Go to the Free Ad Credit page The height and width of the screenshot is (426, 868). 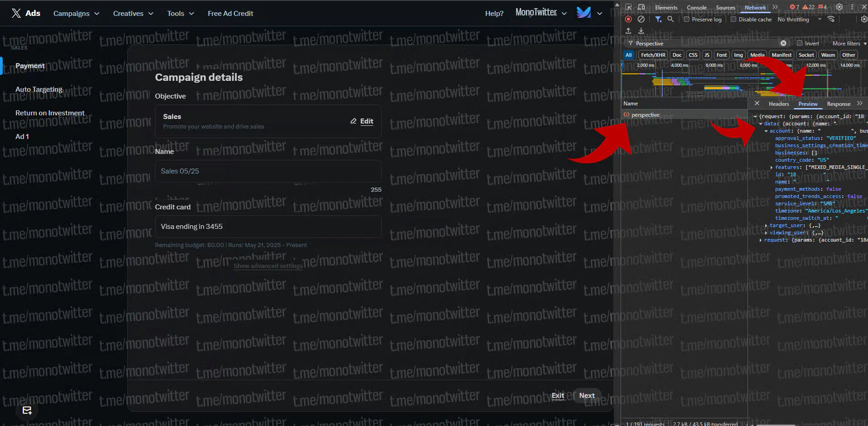(x=230, y=14)
